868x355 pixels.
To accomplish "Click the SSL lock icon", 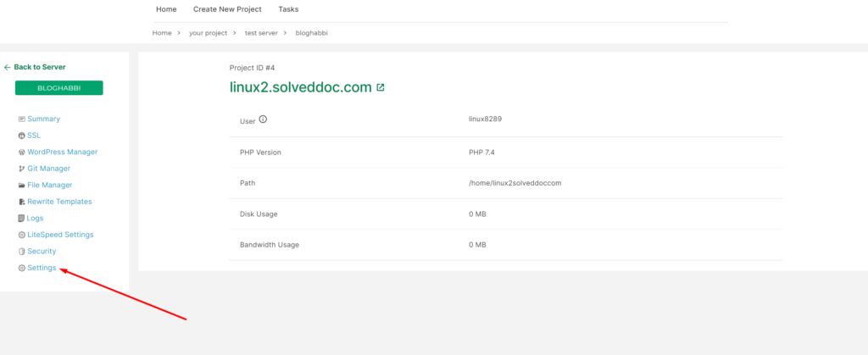I will [21, 136].
